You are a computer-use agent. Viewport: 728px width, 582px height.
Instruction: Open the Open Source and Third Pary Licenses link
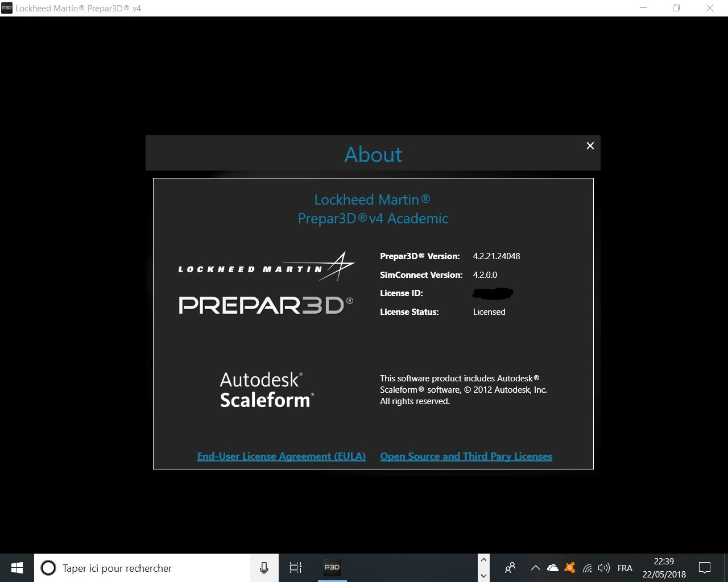tap(466, 456)
